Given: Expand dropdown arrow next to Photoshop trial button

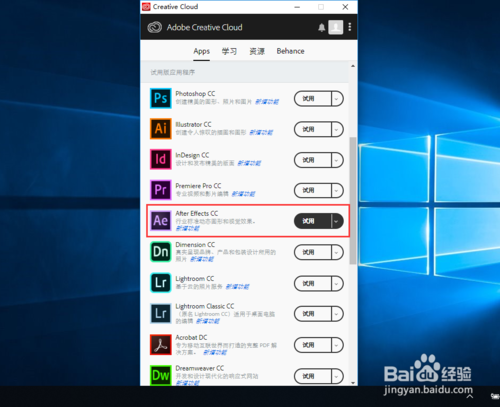Looking at the screenshot, I should (337, 99).
